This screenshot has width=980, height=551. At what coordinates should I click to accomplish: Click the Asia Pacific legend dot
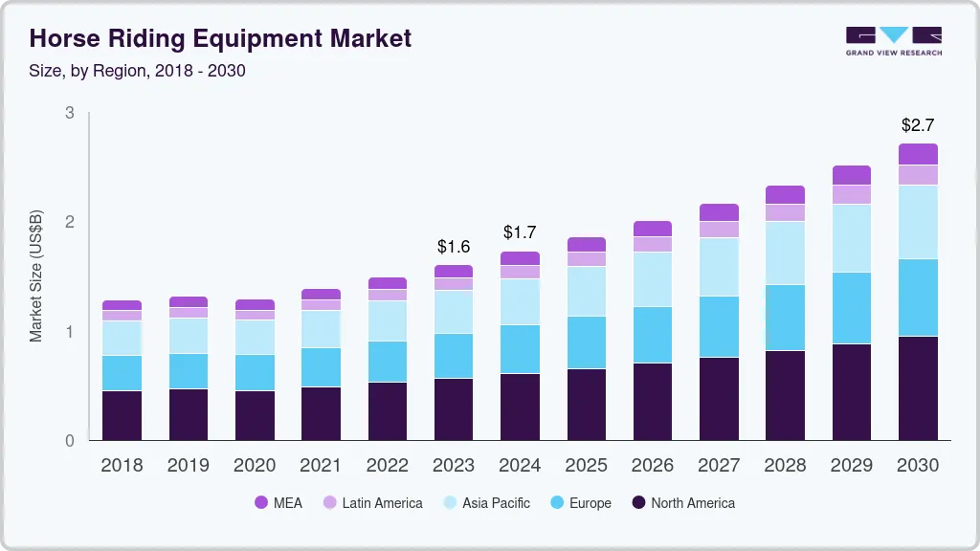(449, 503)
